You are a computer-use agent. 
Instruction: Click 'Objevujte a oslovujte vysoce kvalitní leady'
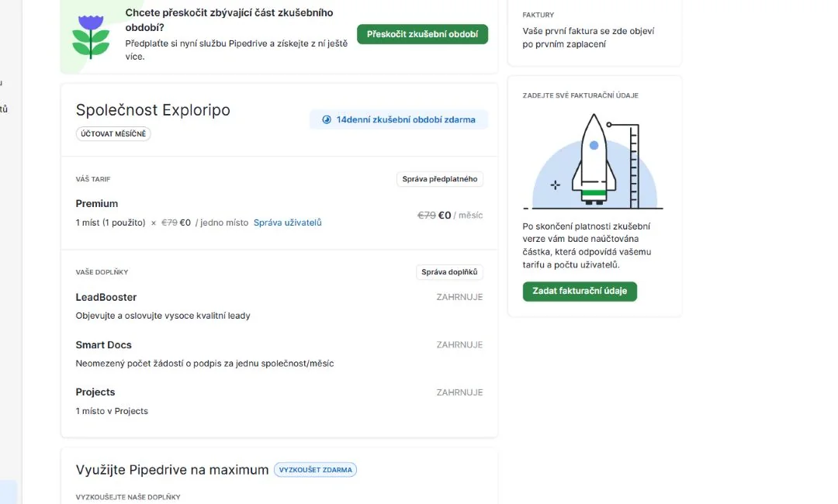[x=163, y=316]
